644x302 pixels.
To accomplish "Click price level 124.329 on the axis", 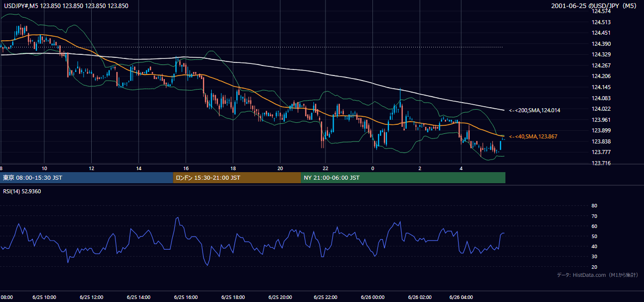I will click(601, 54).
